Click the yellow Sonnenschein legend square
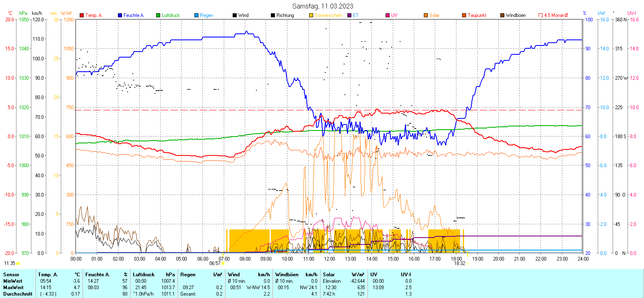The height and width of the screenshot is (298, 644). (x=311, y=15)
